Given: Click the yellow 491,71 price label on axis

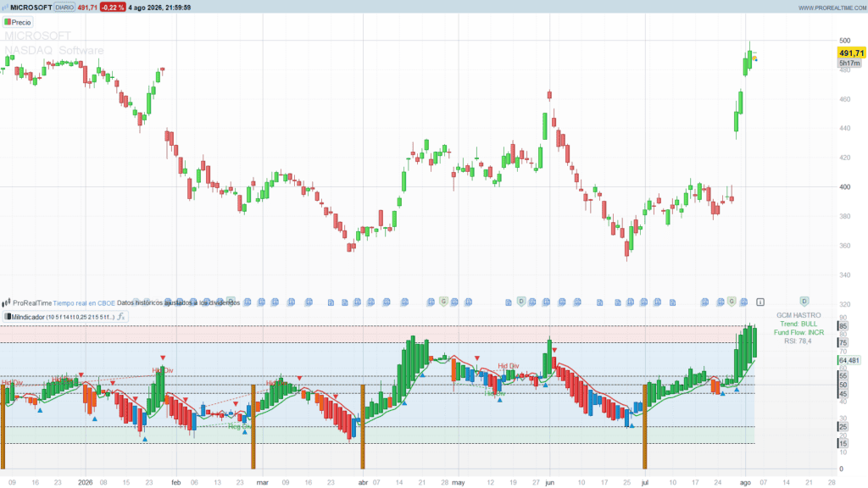Looking at the screenshot, I should (851, 53).
